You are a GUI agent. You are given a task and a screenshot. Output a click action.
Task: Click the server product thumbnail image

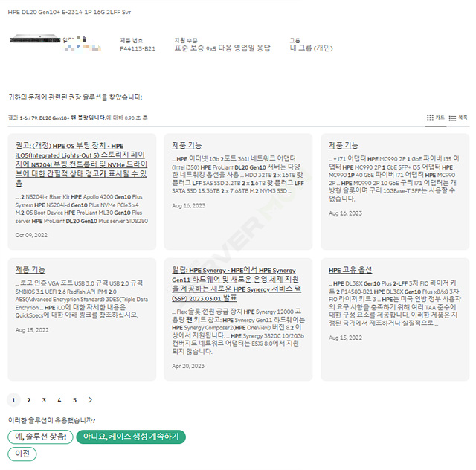point(35,39)
